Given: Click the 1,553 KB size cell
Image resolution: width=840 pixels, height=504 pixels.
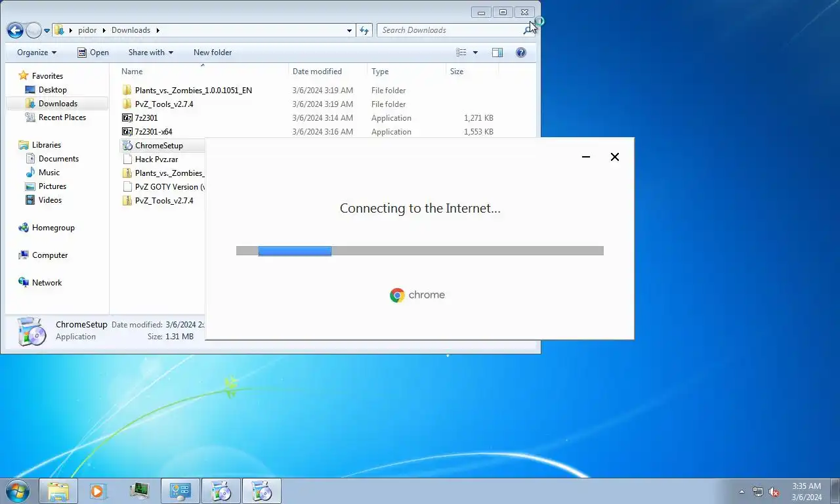Looking at the screenshot, I should (478, 132).
